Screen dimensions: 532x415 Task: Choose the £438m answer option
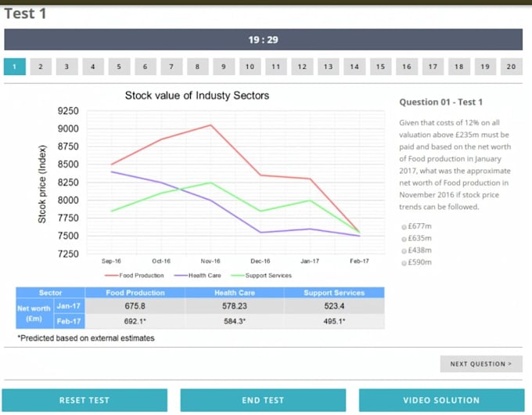[404, 251]
